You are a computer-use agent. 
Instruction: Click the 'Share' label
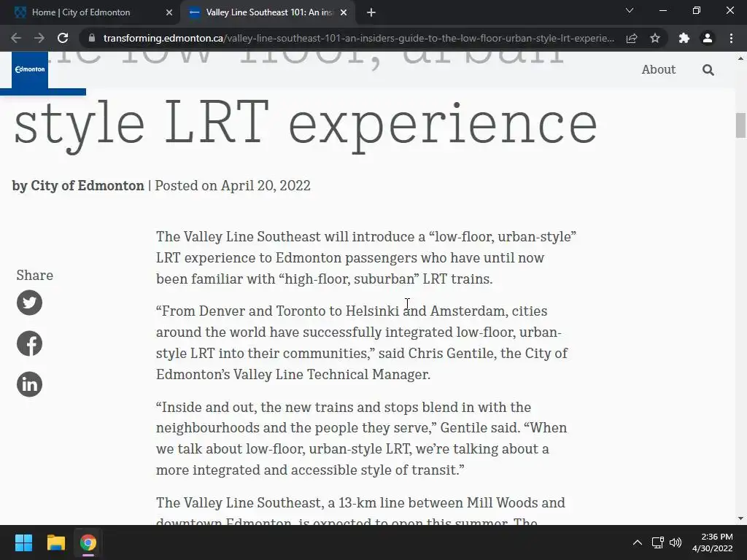(35, 275)
